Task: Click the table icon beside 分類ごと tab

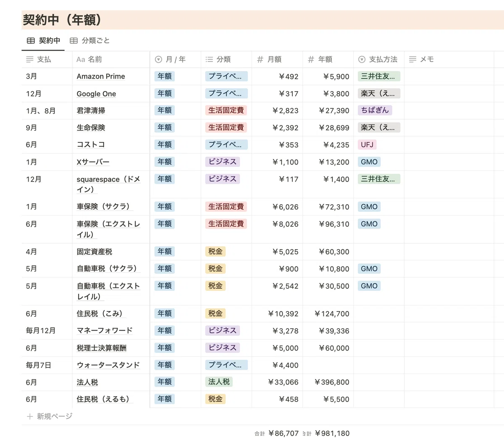Action: (x=73, y=41)
